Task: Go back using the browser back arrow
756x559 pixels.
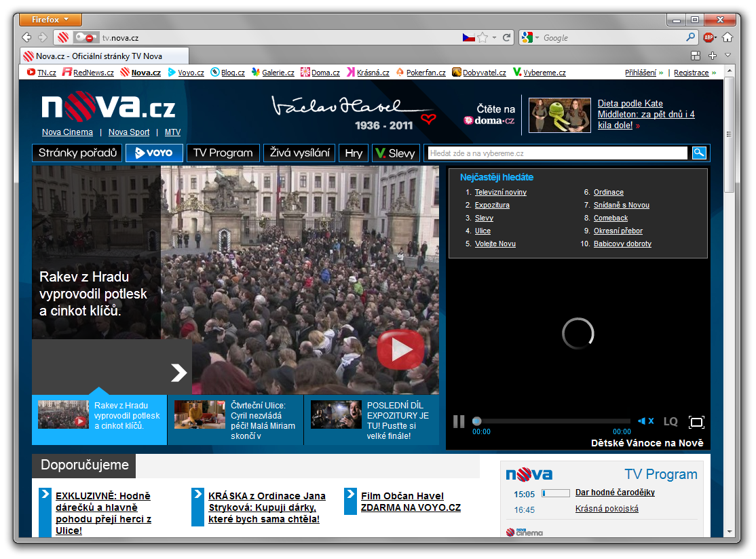Action: click(x=27, y=37)
